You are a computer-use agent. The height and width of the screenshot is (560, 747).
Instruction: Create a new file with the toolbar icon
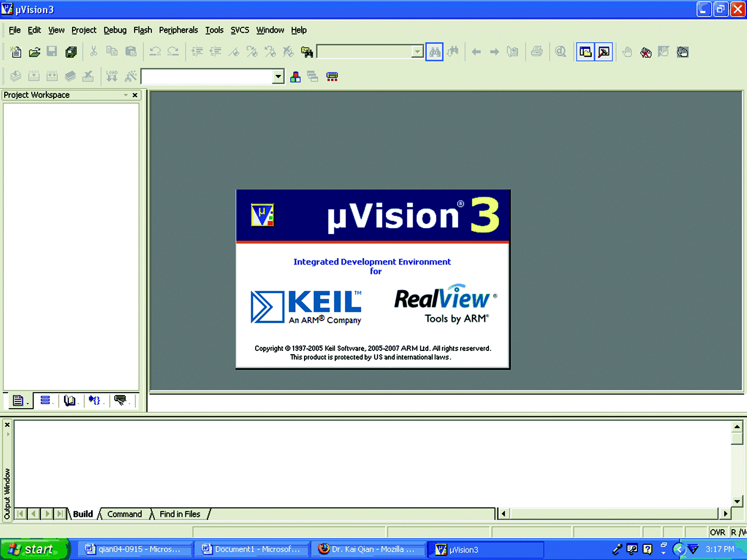[16, 52]
